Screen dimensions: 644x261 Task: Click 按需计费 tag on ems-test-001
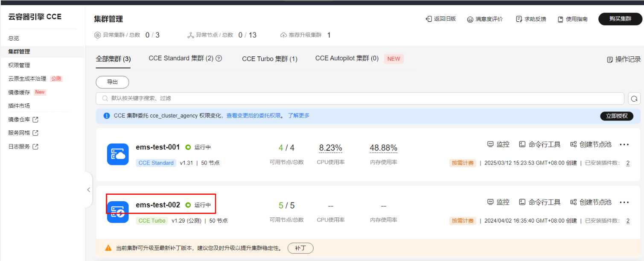click(463, 163)
